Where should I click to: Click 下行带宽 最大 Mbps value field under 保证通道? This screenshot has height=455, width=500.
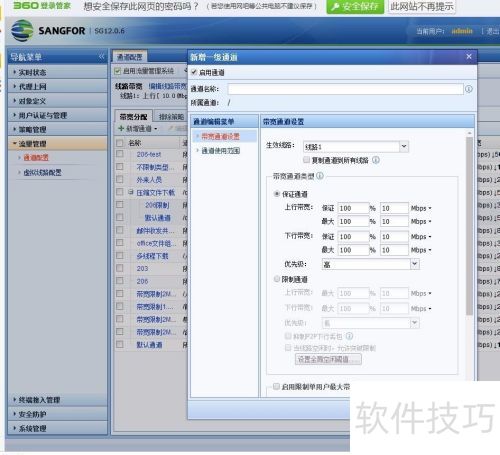click(x=394, y=250)
